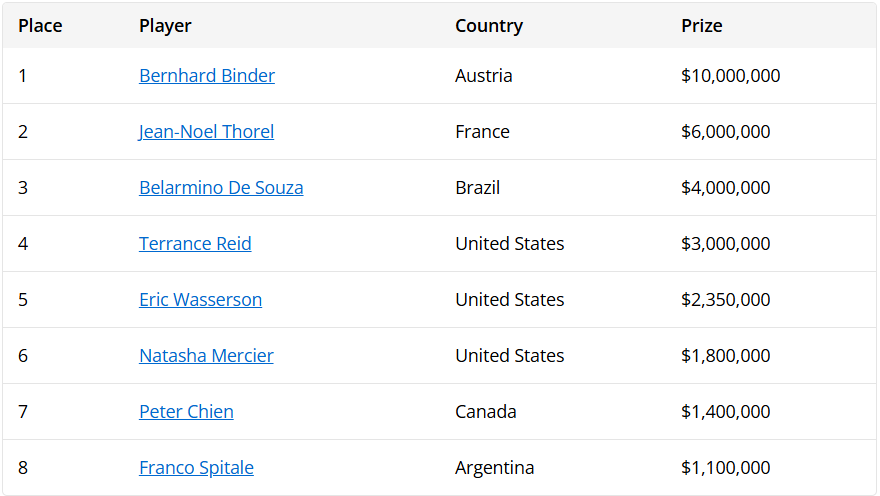Click the Natasha Mercier link
The width and height of the screenshot is (880, 496).
(x=206, y=356)
